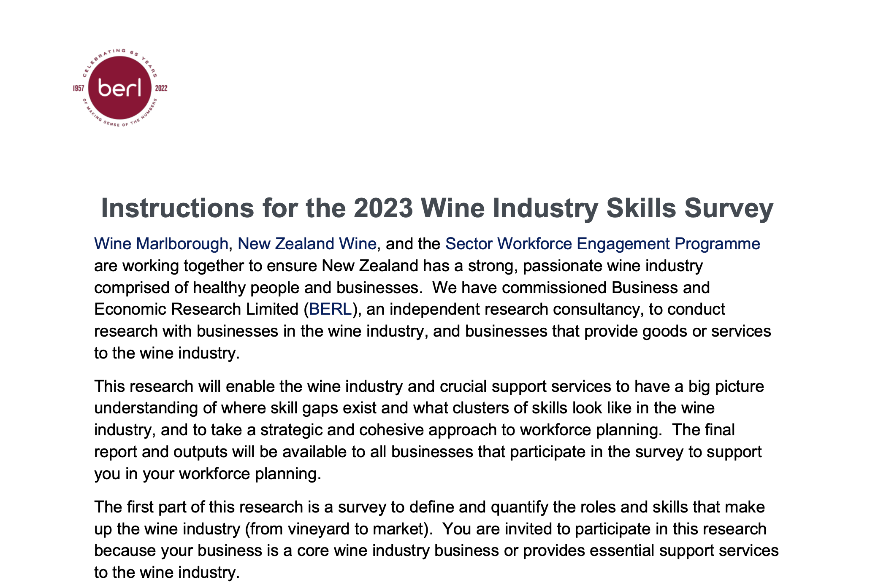This screenshot has height=588, width=878.
Task: Click the text you in your workforce planning
Action: [x=207, y=474]
